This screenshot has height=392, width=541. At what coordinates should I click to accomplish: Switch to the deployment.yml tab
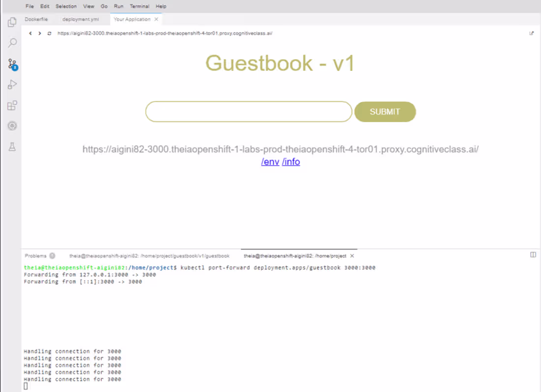point(80,19)
